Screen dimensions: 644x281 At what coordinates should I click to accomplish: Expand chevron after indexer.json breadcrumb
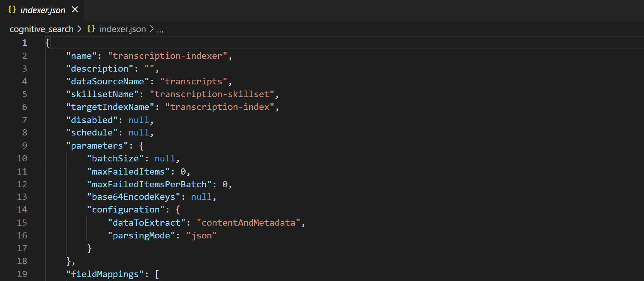pos(152,29)
